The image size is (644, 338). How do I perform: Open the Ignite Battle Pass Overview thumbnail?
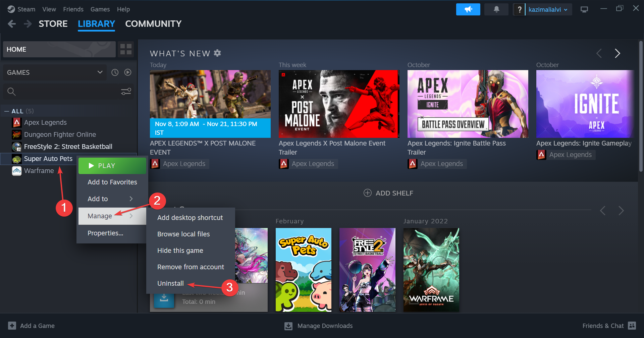pos(468,104)
